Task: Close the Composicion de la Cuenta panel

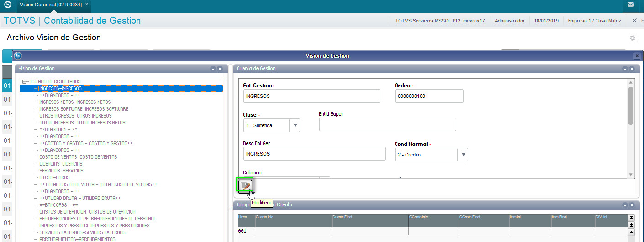Action: [x=632, y=205]
